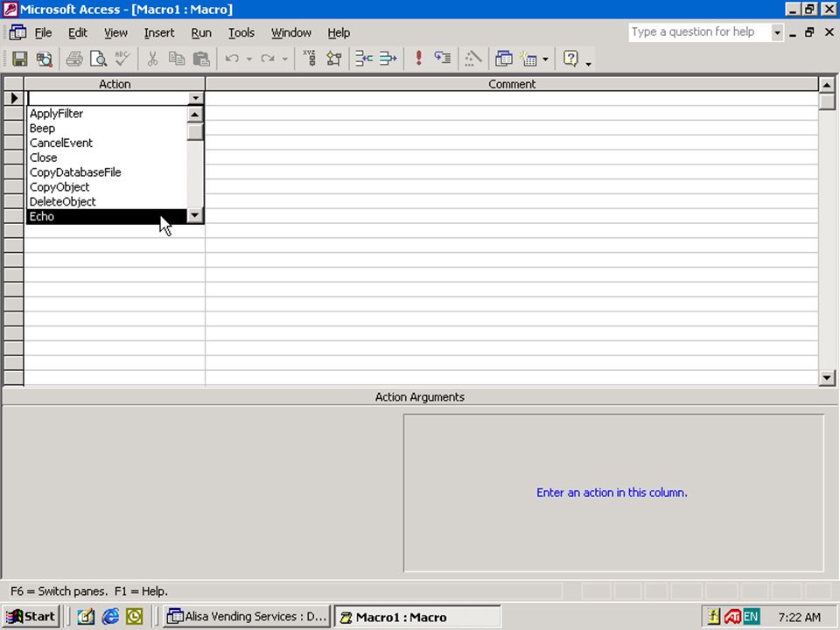Open the Redo history dropdown arrow
Image resolution: width=840 pixels, height=630 pixels.
click(285, 59)
